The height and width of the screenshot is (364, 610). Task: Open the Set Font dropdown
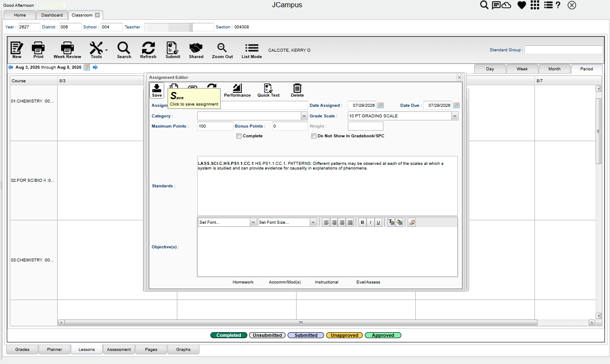(x=253, y=222)
